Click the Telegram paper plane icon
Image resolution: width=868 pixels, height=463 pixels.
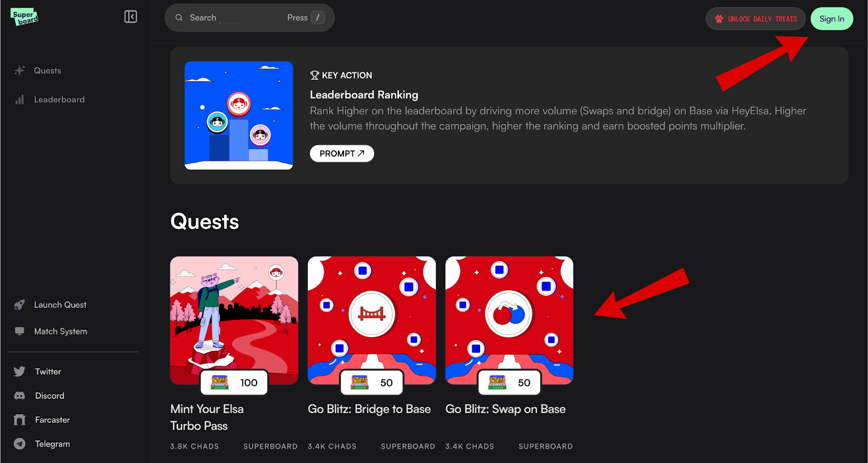coord(20,443)
